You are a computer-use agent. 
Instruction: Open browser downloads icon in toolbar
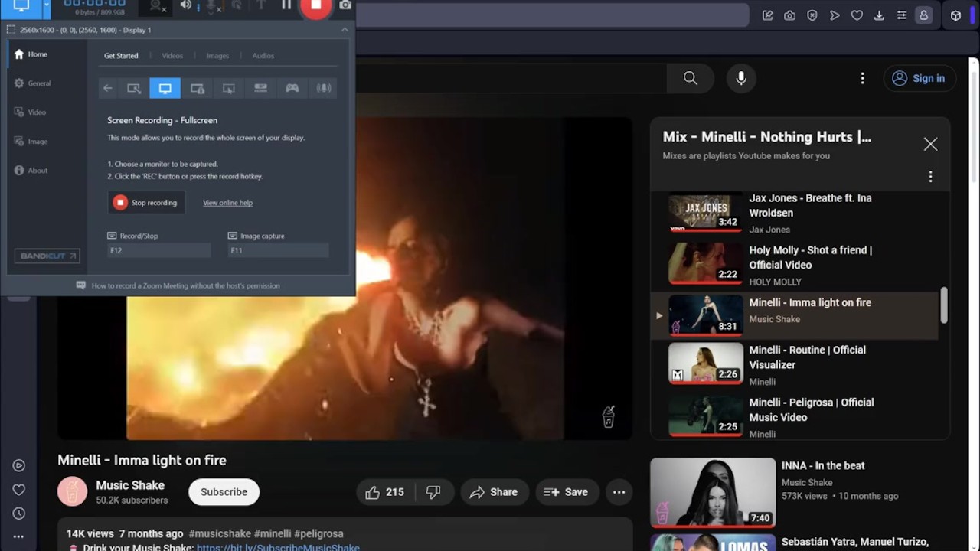[x=879, y=15]
